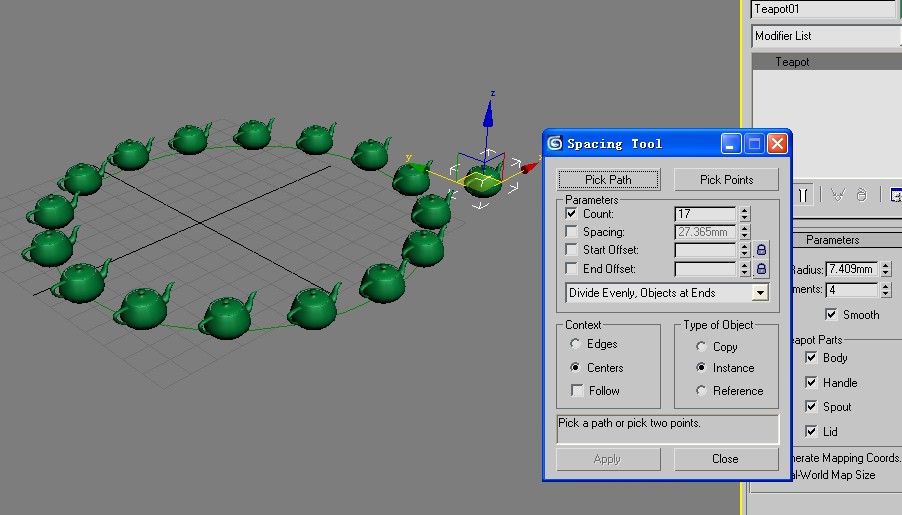The image size is (902, 515).
Task: Minimize the Spacing Tool dialog
Action: point(731,143)
